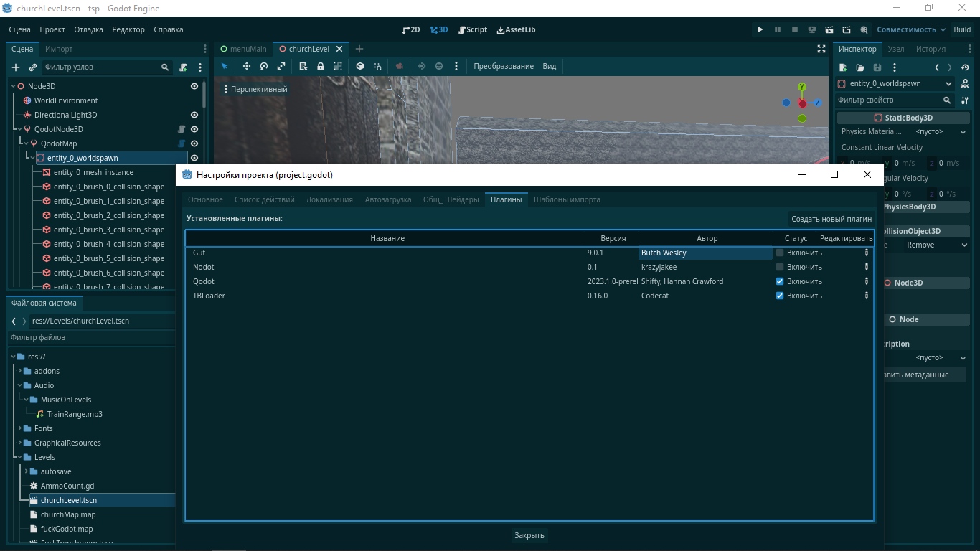Click the sun preview toggle icon

pos(421,66)
